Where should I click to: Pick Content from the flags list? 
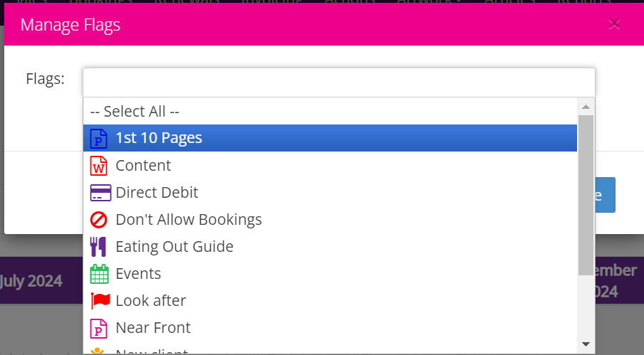point(330,166)
